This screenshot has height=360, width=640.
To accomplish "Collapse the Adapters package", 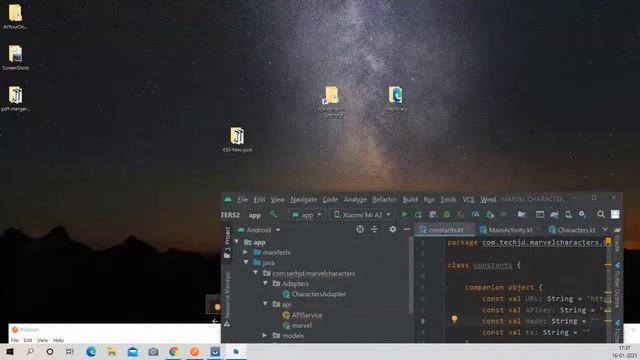I will pos(266,283).
